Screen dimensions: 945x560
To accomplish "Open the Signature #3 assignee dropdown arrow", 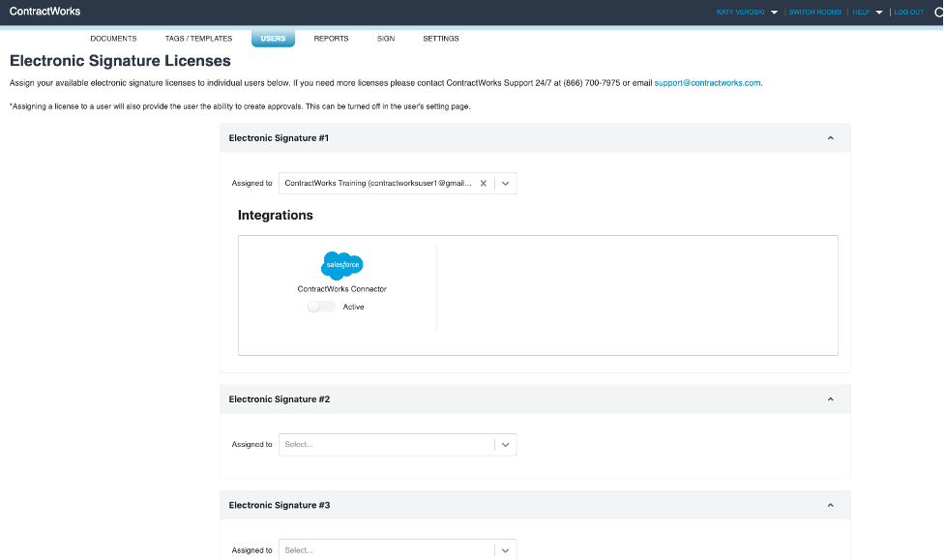I will [506, 550].
